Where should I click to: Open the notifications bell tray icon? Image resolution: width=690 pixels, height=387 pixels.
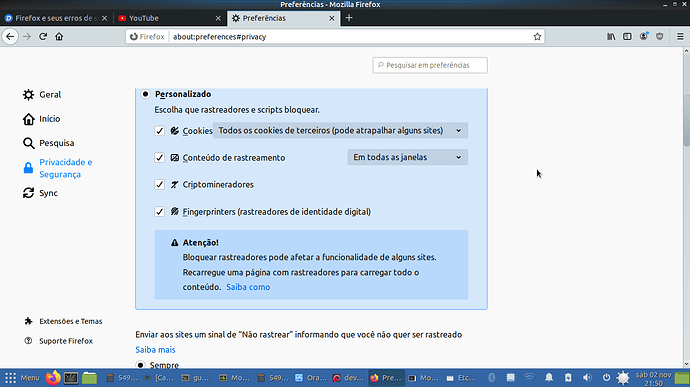tap(549, 378)
